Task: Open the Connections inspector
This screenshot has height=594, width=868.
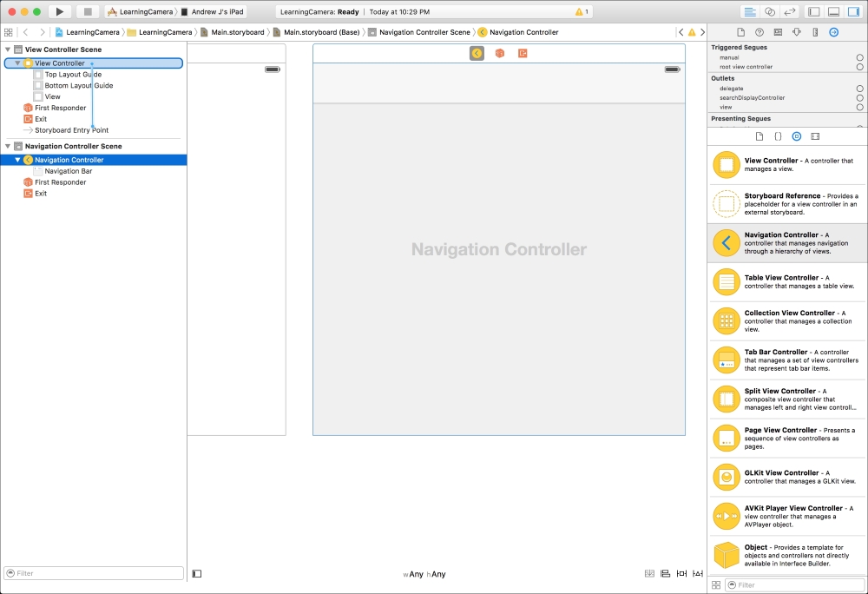Action: coord(833,32)
